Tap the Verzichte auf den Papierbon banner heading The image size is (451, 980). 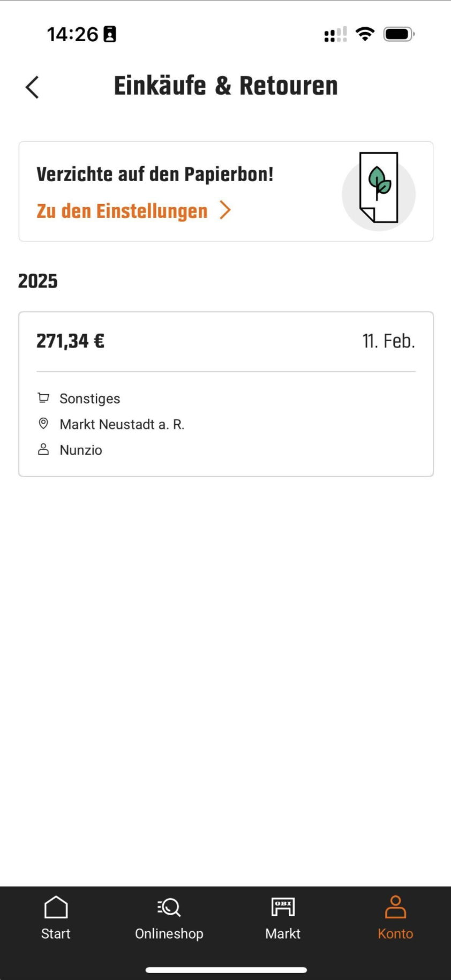pyautogui.click(x=155, y=175)
